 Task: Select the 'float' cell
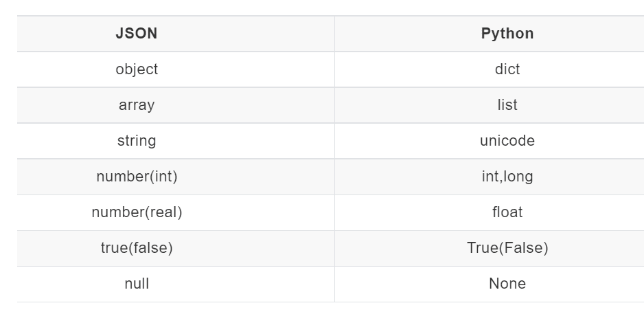coord(507,212)
